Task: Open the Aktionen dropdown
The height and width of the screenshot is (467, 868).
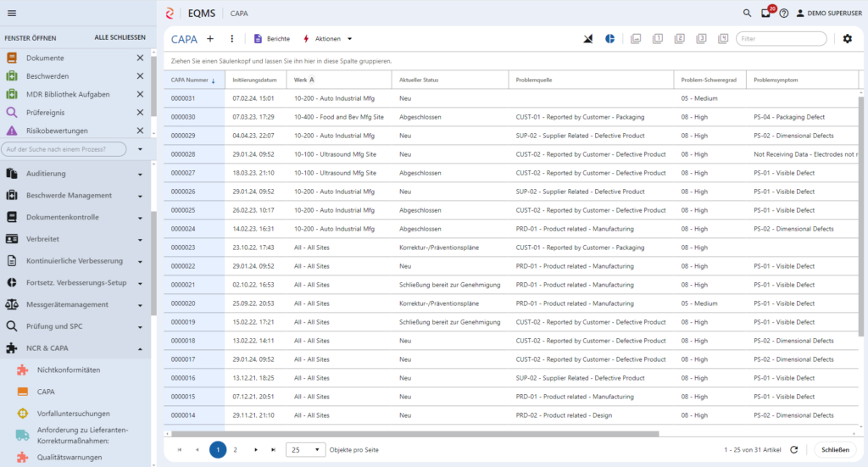Action: click(x=327, y=39)
